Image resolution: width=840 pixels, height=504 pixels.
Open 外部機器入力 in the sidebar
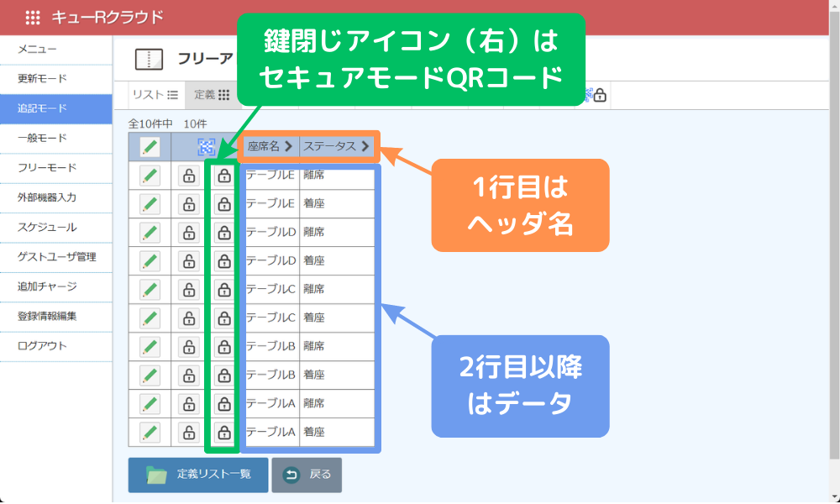coord(55,197)
